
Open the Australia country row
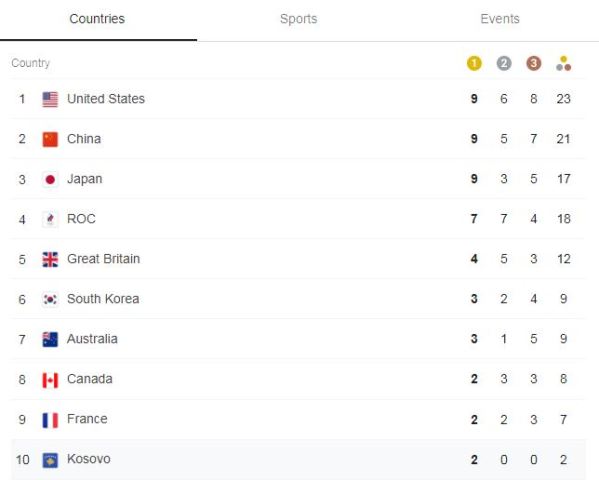click(x=298, y=339)
